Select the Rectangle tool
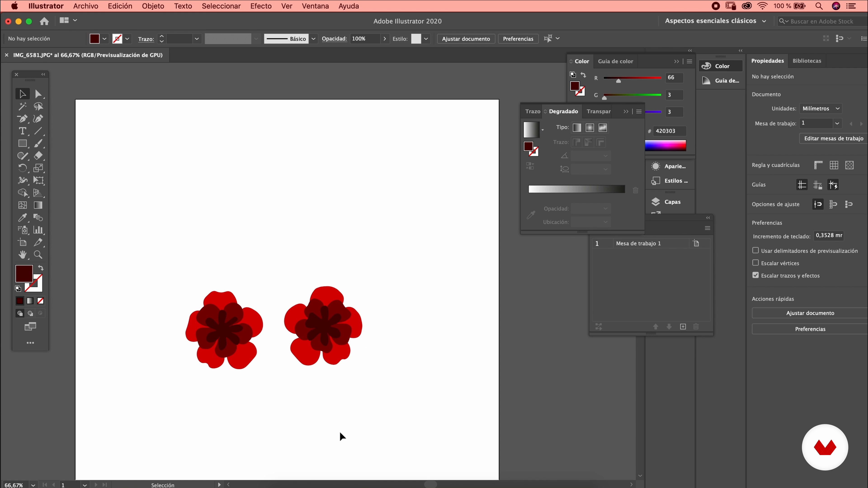 tap(22, 143)
